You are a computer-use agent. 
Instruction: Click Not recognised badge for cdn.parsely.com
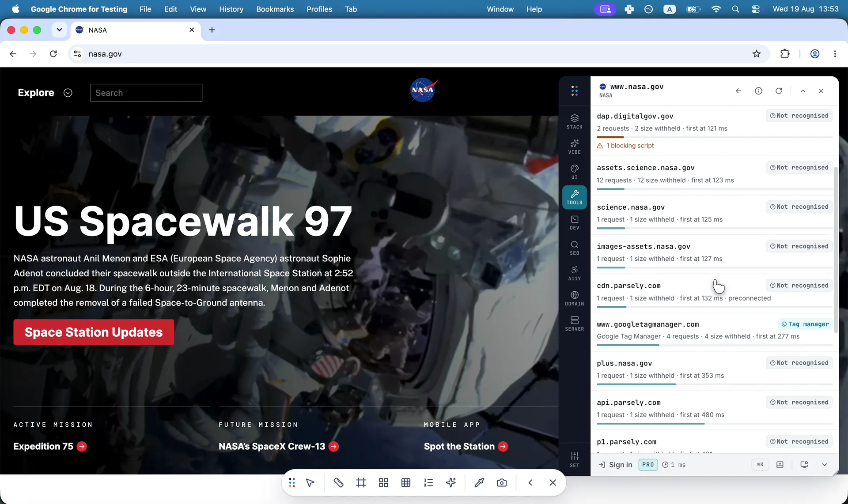pyautogui.click(x=799, y=286)
